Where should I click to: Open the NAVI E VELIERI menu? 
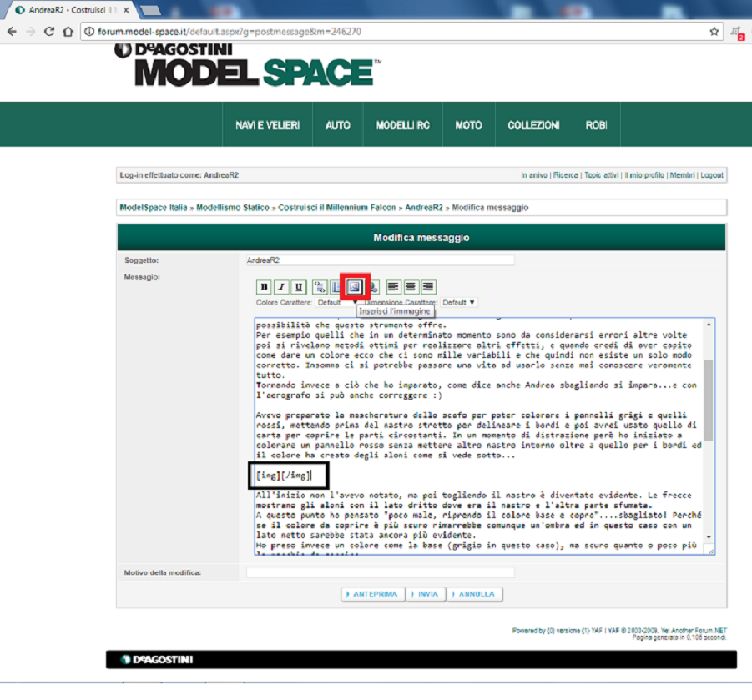(x=267, y=125)
